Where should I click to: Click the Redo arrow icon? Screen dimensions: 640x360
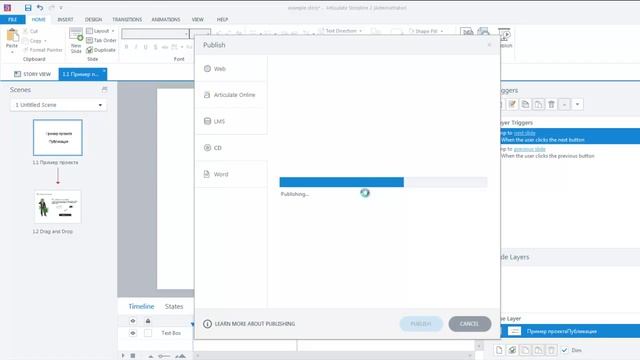[x=52, y=8]
